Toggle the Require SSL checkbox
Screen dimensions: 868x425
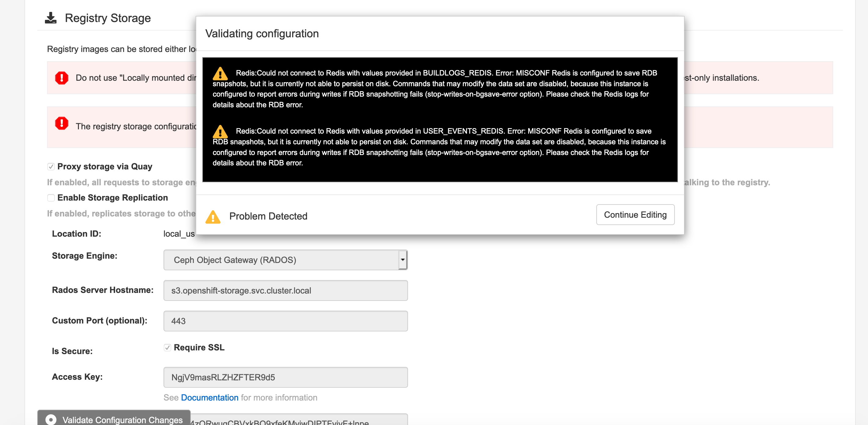(167, 347)
